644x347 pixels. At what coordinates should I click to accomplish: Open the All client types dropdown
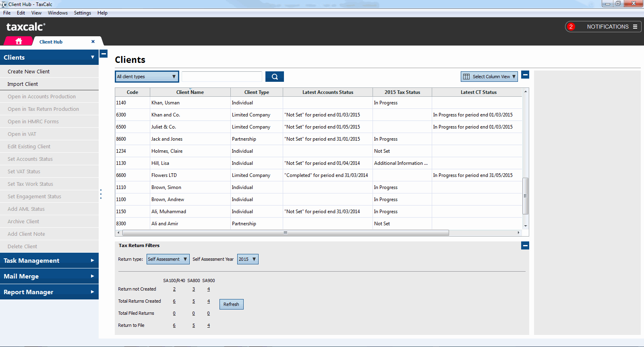(147, 77)
